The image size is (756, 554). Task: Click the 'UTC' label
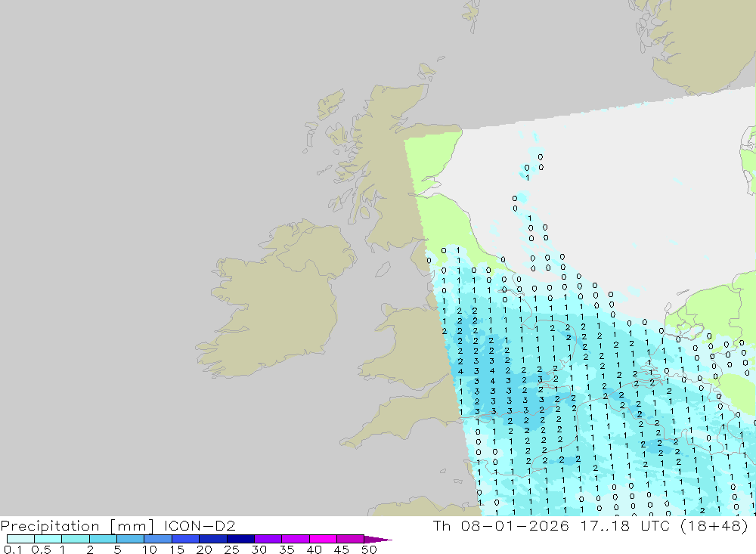(655, 525)
